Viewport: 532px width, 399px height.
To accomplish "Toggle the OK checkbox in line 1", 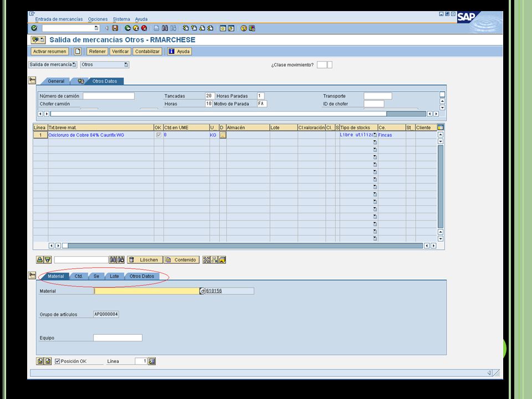I will pos(158,135).
